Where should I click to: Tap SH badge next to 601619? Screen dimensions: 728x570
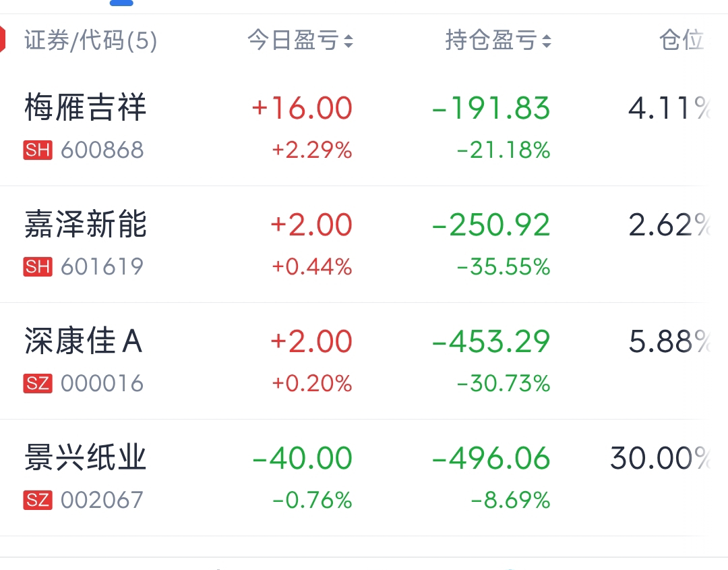tap(38, 266)
